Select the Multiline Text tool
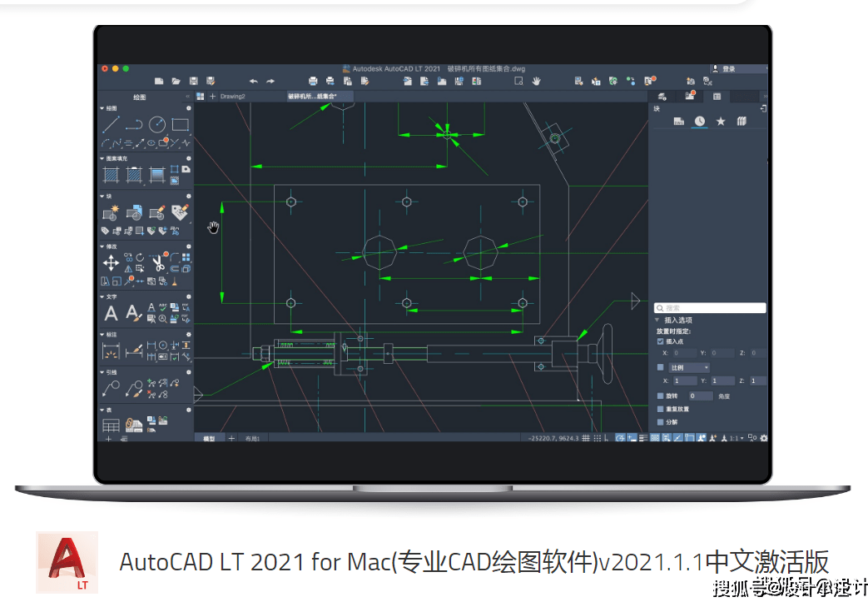Viewport: 868px width, 607px height. pos(111,313)
